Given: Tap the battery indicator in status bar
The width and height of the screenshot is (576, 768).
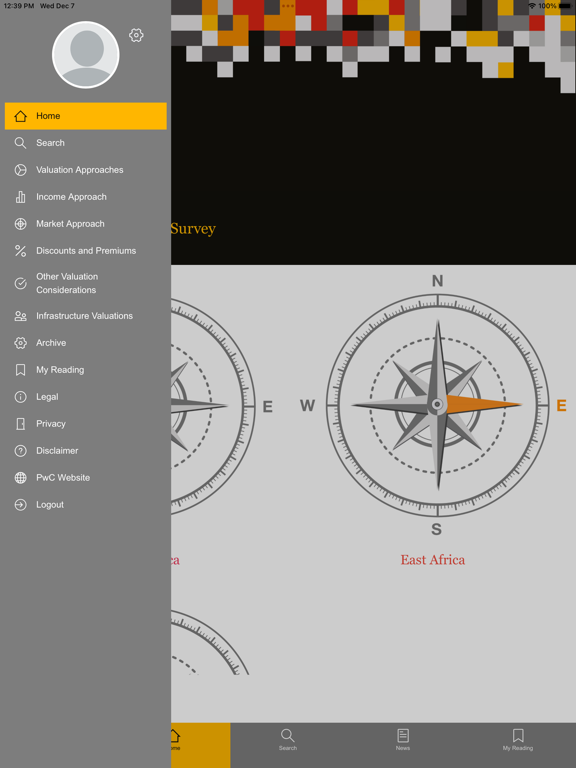Looking at the screenshot, I should click(567, 6).
